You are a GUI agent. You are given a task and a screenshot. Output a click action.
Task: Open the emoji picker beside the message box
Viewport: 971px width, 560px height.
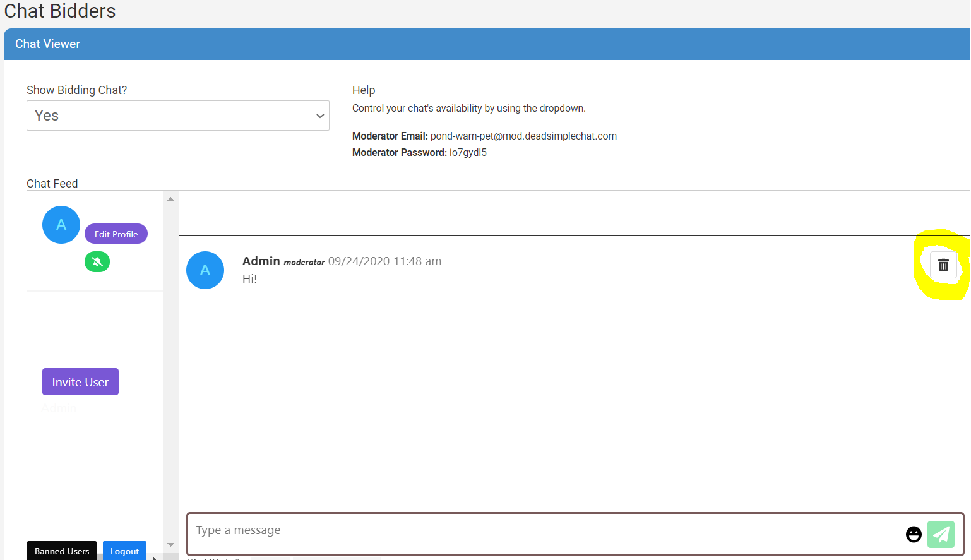click(914, 534)
